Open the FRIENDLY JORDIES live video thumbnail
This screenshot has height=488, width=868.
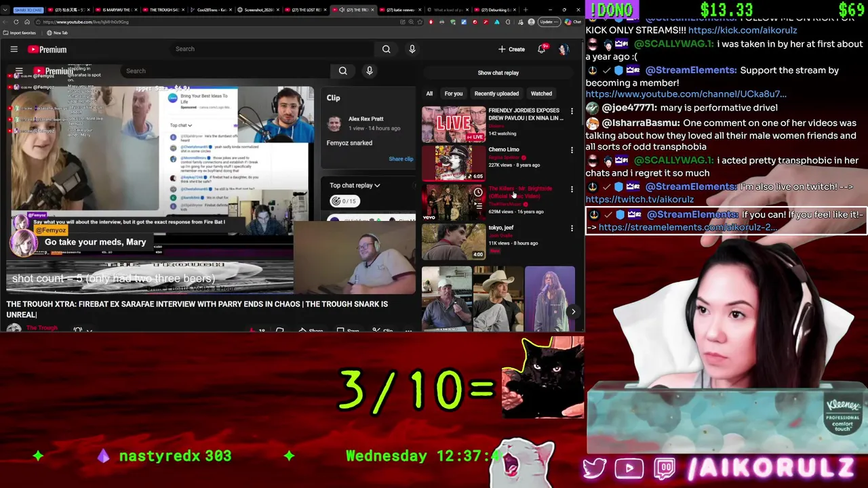pyautogui.click(x=454, y=123)
